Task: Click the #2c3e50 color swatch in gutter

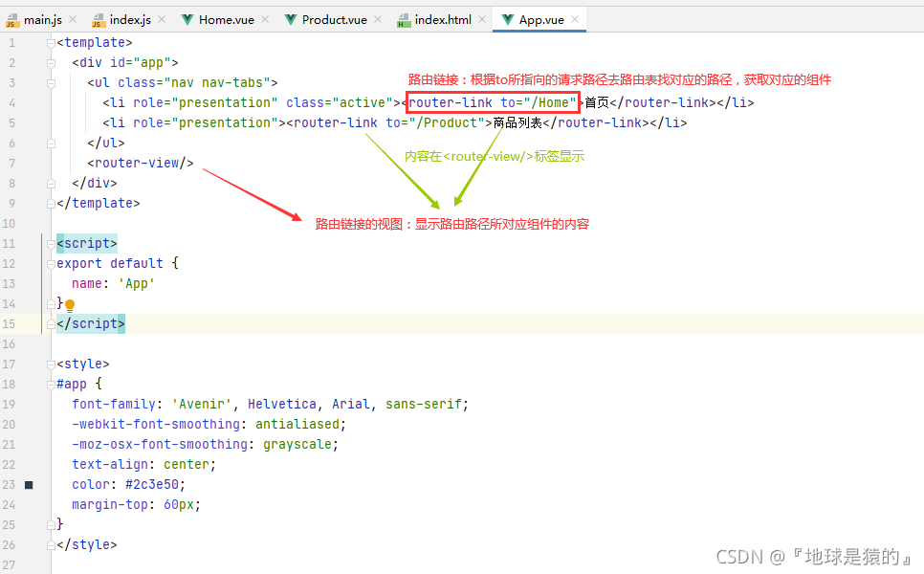Action: tap(29, 485)
